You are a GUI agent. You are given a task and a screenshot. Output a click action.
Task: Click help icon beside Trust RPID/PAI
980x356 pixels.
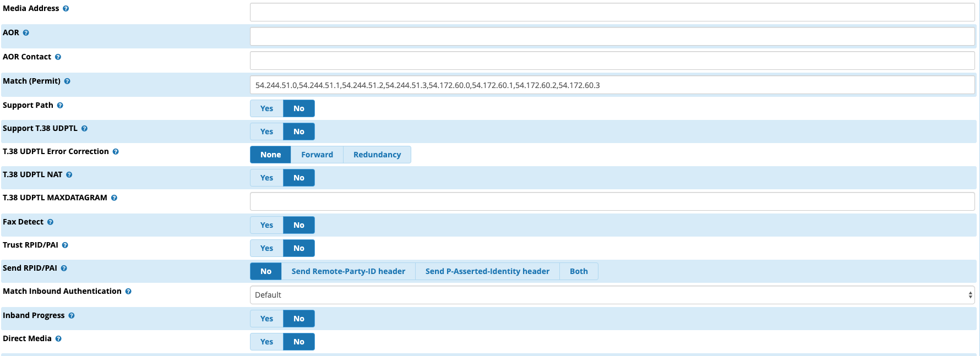pos(65,245)
